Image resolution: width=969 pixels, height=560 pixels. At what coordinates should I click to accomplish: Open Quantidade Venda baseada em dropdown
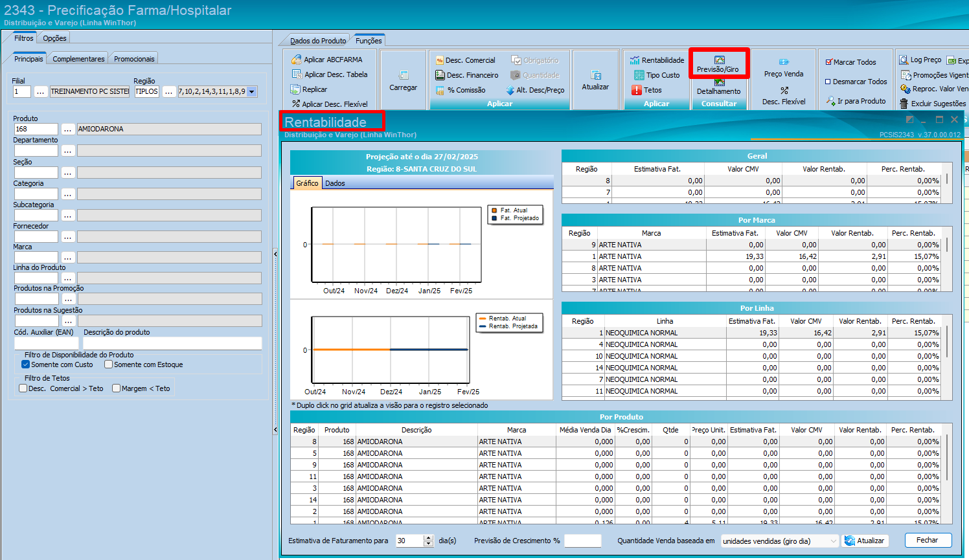click(833, 541)
